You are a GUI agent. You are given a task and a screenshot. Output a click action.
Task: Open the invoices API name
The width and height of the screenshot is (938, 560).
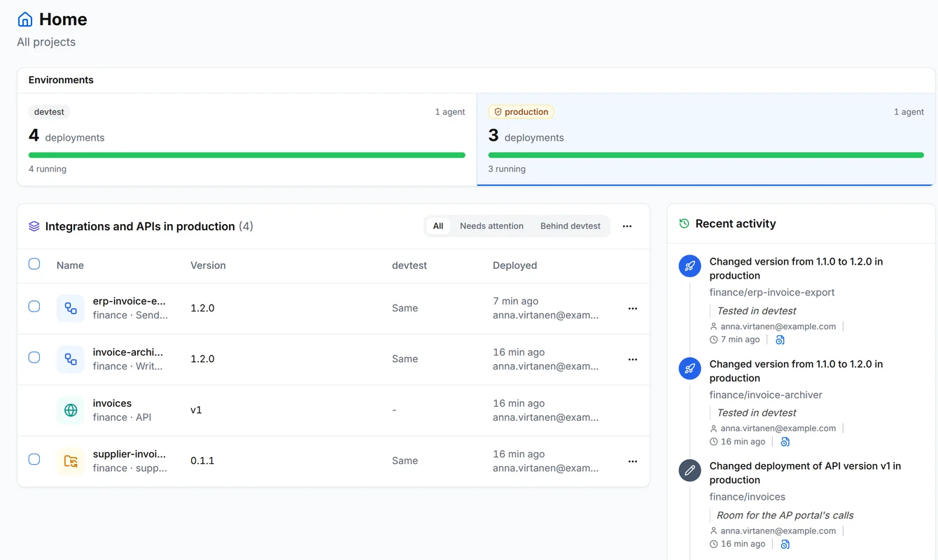point(112,403)
